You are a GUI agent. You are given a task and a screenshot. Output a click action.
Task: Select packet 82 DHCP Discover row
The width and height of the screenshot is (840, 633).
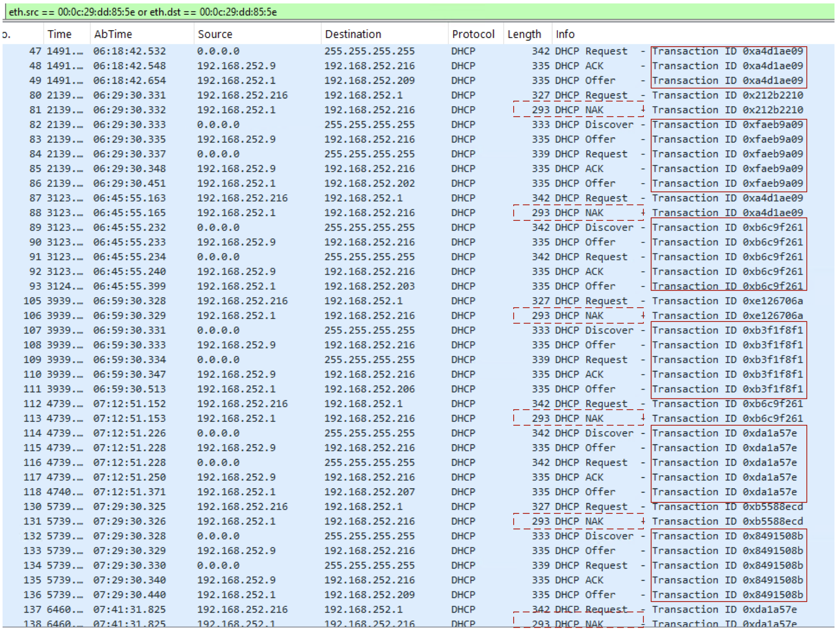[x=418, y=125]
